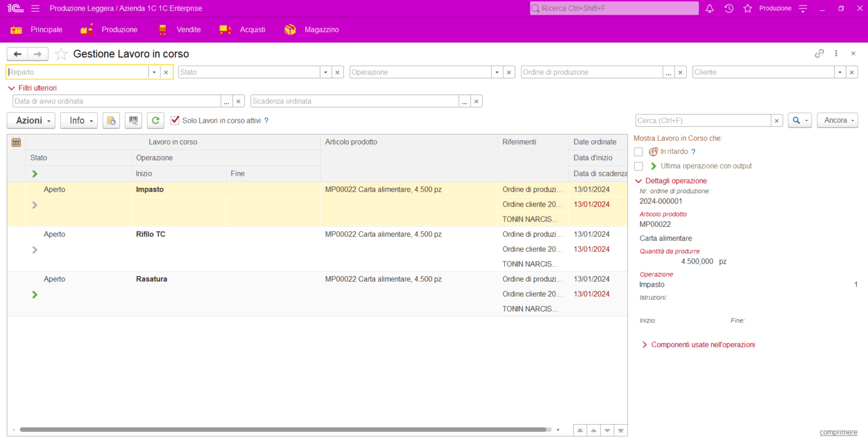Uncheck Solo Lavori in corso attivi
The height and width of the screenshot is (440, 868).
pos(175,120)
